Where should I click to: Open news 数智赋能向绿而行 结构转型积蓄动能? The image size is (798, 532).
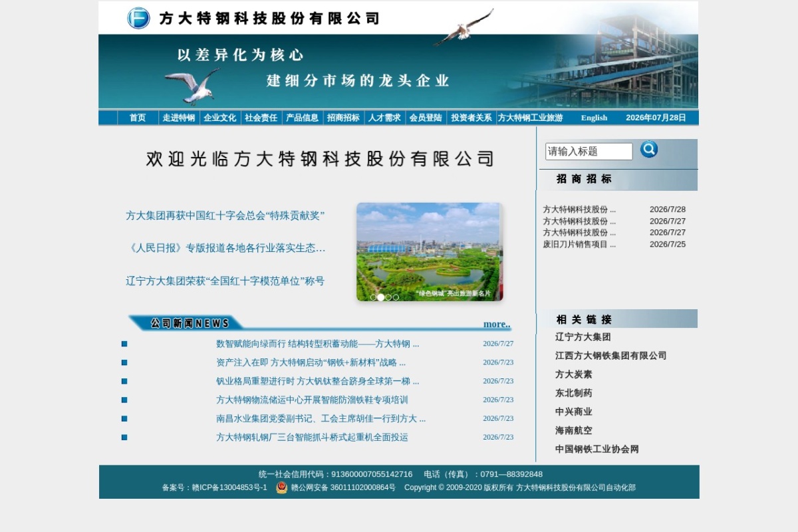pyautogui.click(x=317, y=344)
